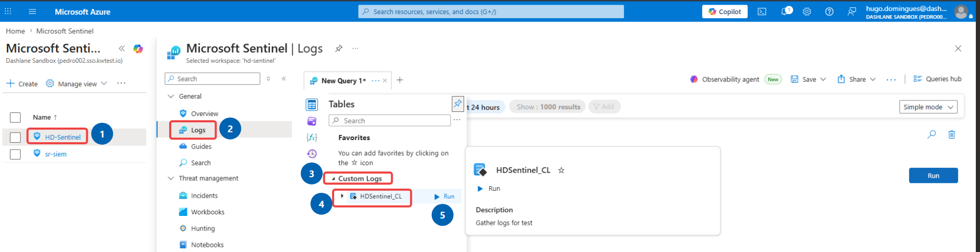This screenshot has height=252, width=980.
Task: Focus the Tables pane Search field
Action: click(x=389, y=121)
